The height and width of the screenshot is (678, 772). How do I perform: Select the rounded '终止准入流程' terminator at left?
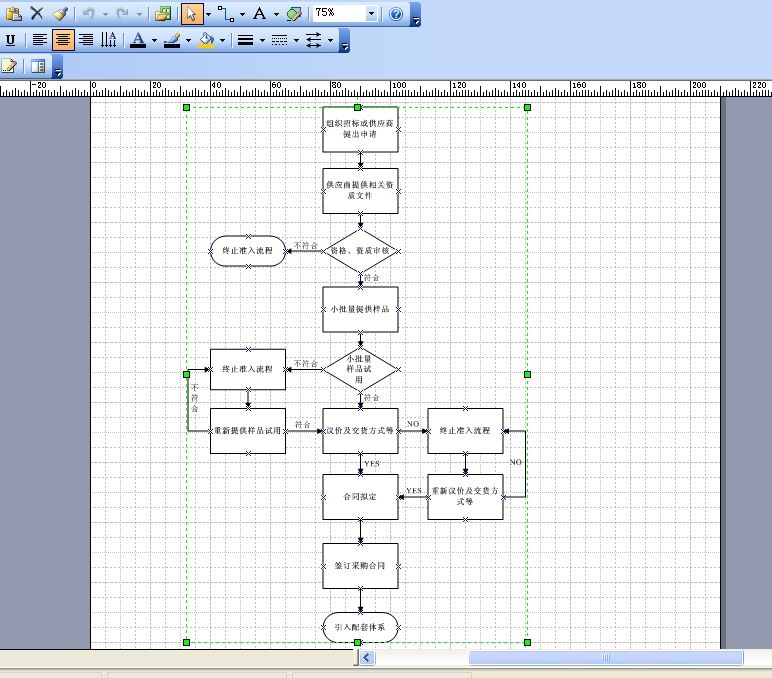tap(248, 251)
